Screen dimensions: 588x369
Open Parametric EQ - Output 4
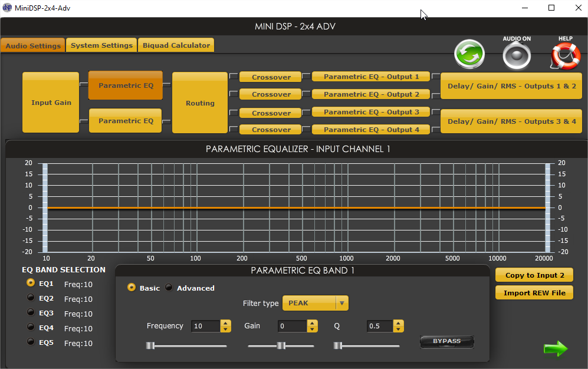coord(371,129)
